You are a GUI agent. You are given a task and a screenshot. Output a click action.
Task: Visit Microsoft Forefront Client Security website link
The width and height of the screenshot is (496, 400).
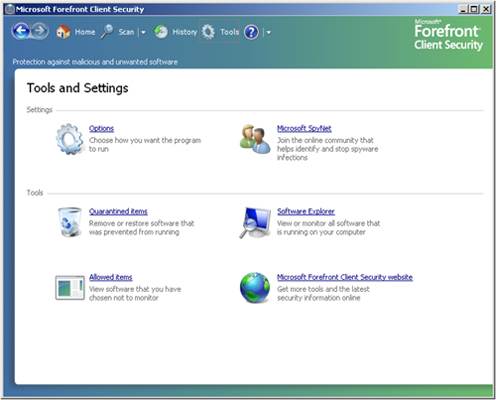tap(345, 277)
